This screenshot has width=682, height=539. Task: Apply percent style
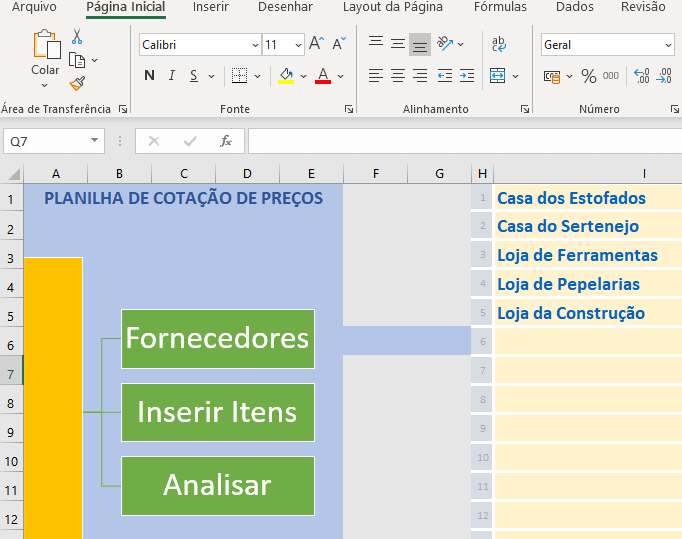pyautogui.click(x=589, y=76)
